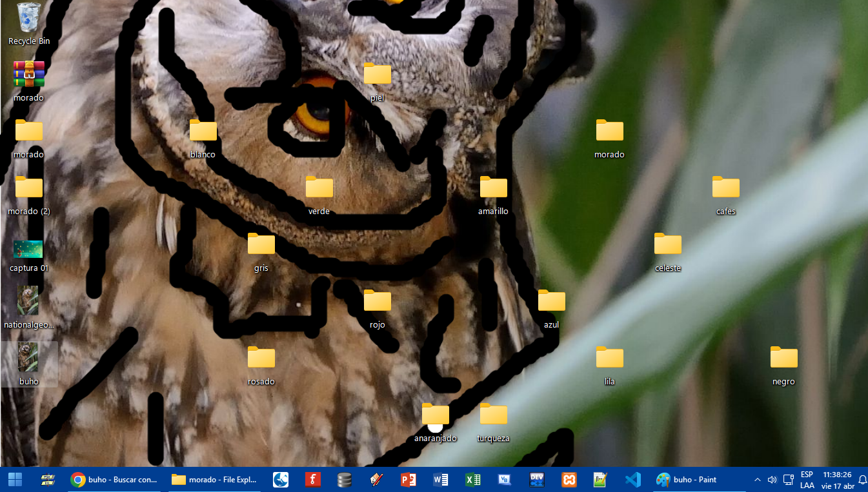Open the taskbar clock and date

[x=837, y=480]
